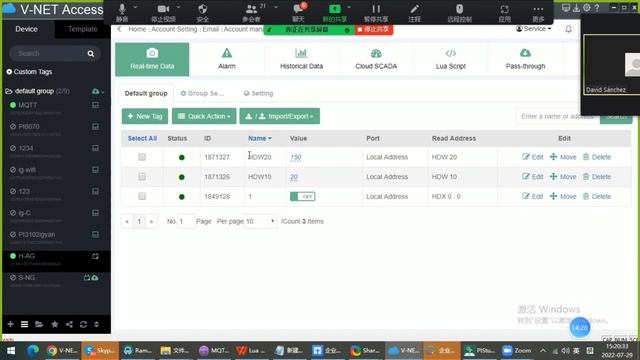
Task: Check the checkbox for tag ID 1849128
Action: 142,196
